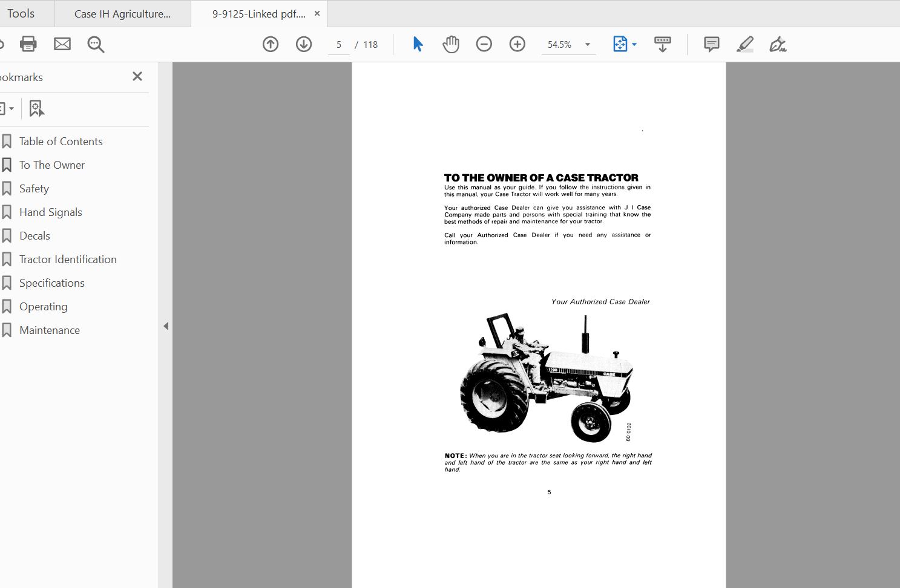Open the Fill & Sign tool
The height and width of the screenshot is (588, 900).
click(778, 44)
